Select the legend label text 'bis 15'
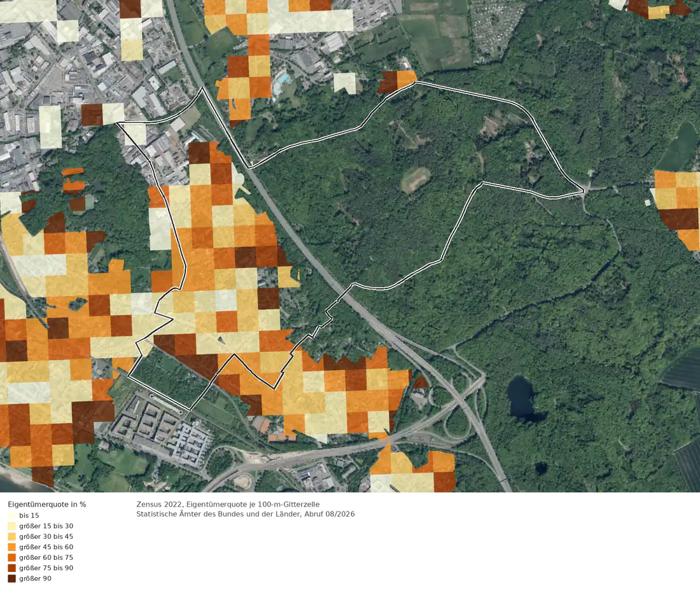The image size is (700, 593). click(x=29, y=515)
